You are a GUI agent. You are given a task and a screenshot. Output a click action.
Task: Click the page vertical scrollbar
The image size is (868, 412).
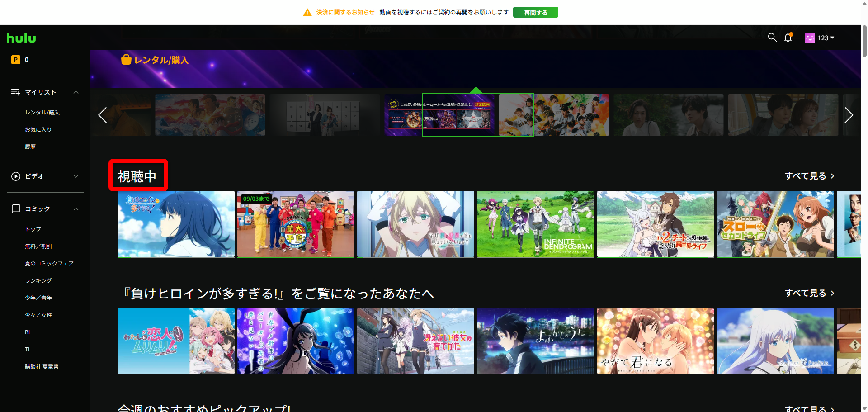(864, 42)
